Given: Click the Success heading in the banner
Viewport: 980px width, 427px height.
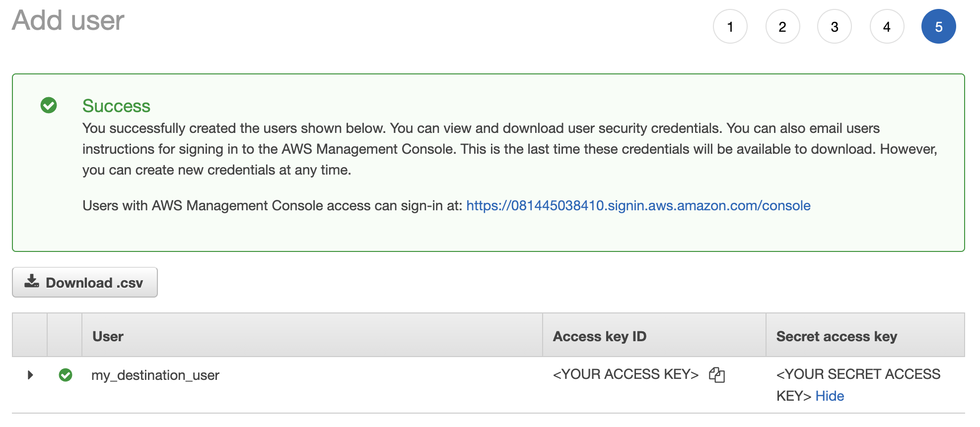Looking at the screenshot, I should pos(116,106).
